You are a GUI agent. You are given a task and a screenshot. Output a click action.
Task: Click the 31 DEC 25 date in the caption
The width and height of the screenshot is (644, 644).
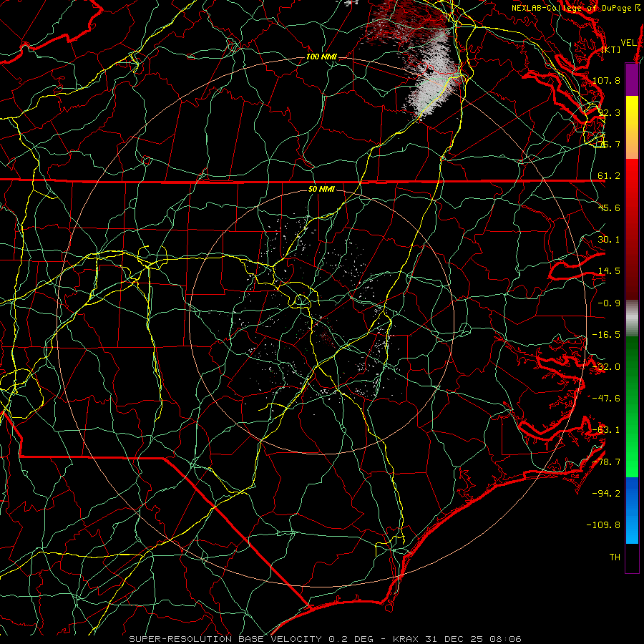tap(454, 639)
